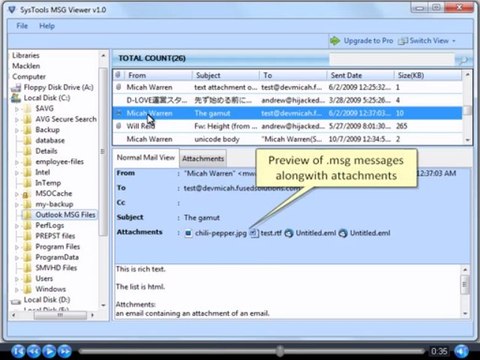This screenshot has height=360, width=480.
Task: Rewind the video playback
Action: point(34,351)
